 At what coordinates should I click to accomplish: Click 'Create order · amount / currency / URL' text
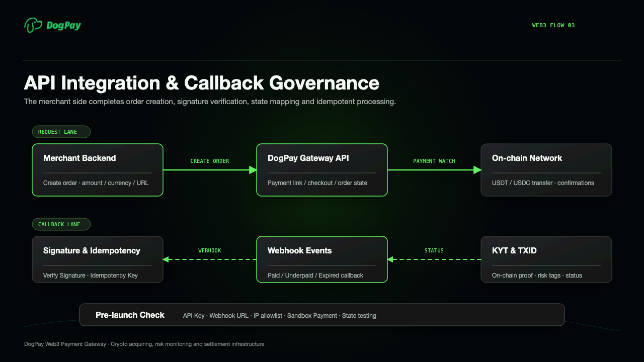point(96,183)
